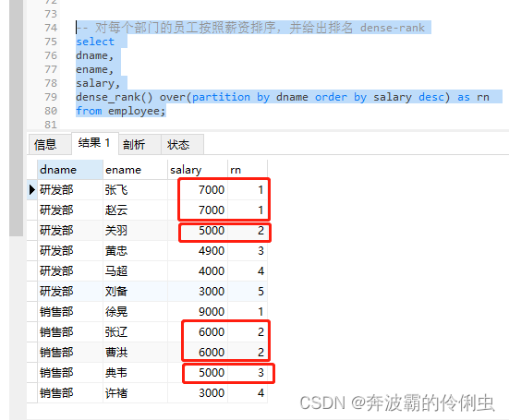Click rn value 5 in 刘备's row
Image resolution: width=509 pixels, height=420 pixels.
point(248,292)
